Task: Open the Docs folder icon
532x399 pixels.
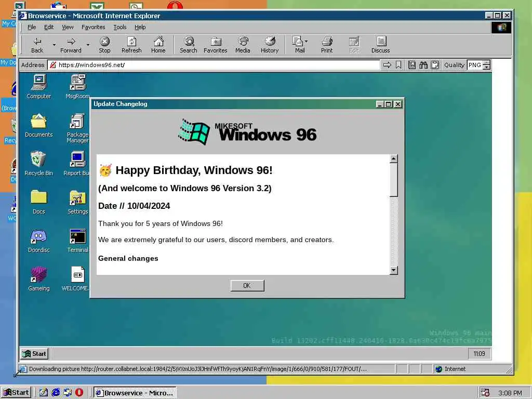Action: (38, 202)
